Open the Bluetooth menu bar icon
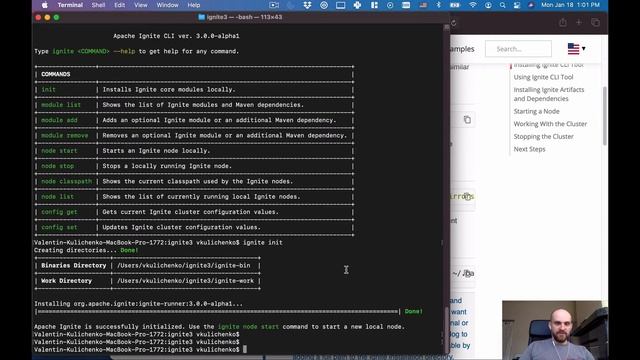Viewport: 640px width, 360px height. click(x=439, y=5)
